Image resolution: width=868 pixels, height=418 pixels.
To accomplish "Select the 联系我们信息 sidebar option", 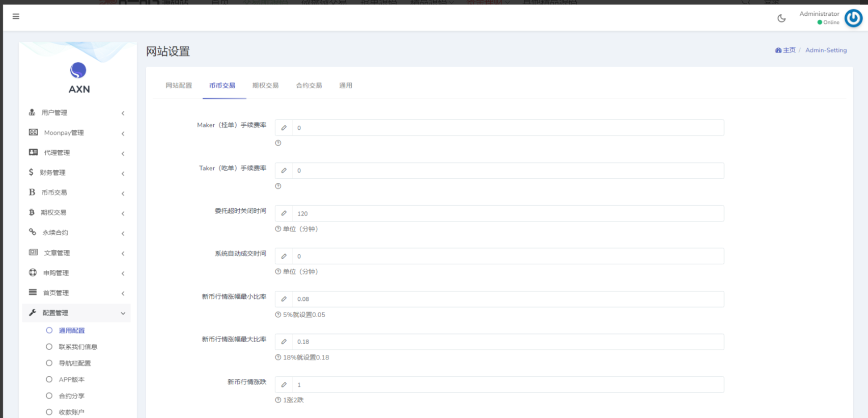I will [77, 347].
